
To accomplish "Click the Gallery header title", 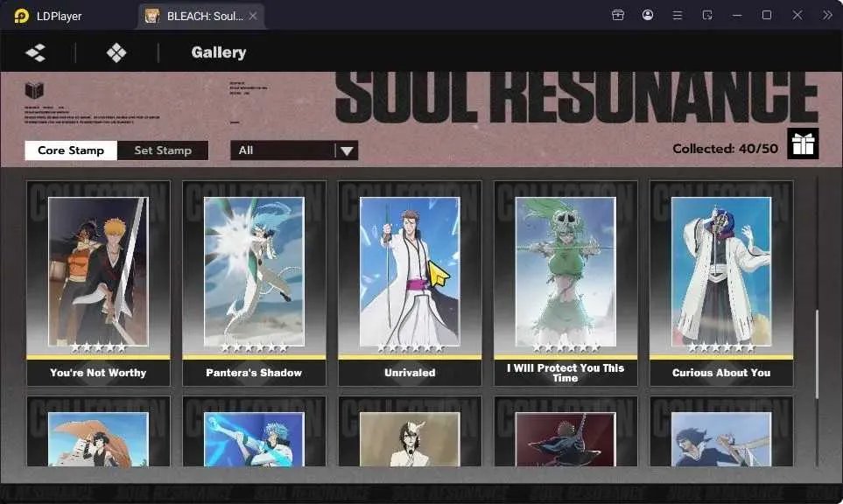I will point(219,52).
